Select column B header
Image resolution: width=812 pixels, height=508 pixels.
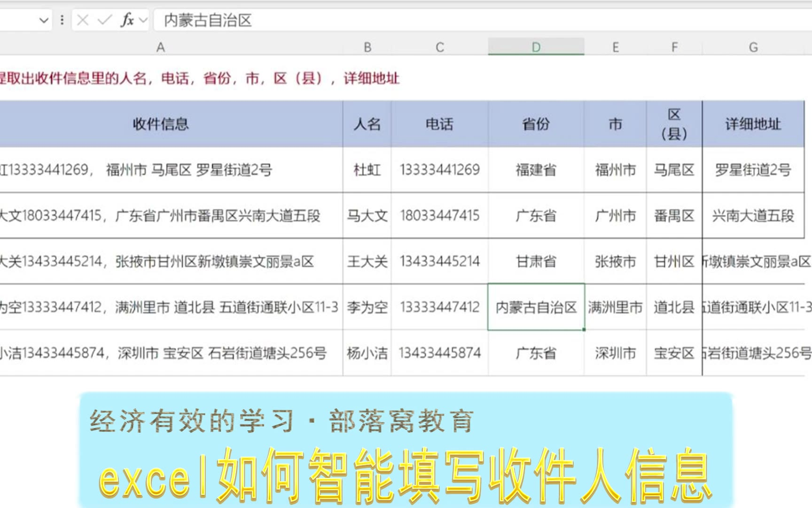pyautogui.click(x=367, y=47)
